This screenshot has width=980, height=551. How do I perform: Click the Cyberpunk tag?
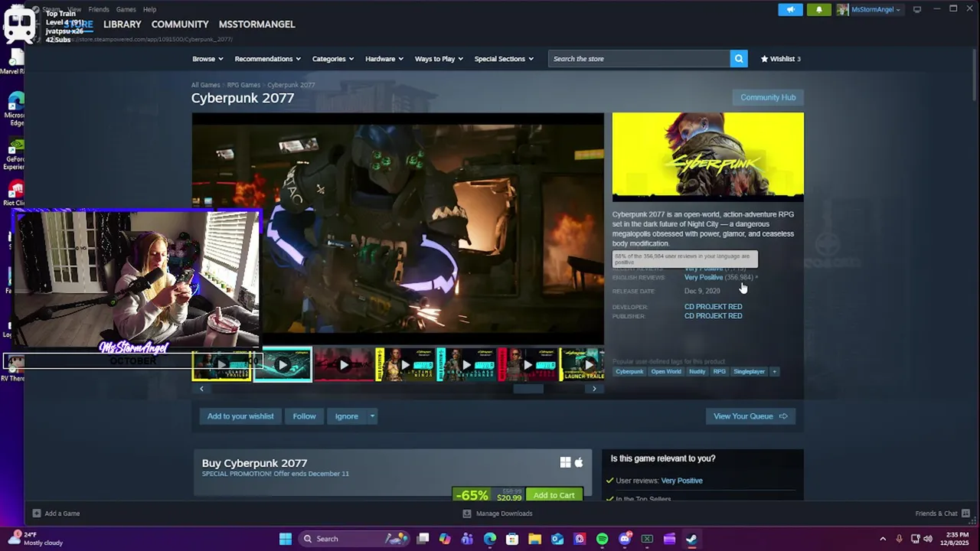(629, 371)
